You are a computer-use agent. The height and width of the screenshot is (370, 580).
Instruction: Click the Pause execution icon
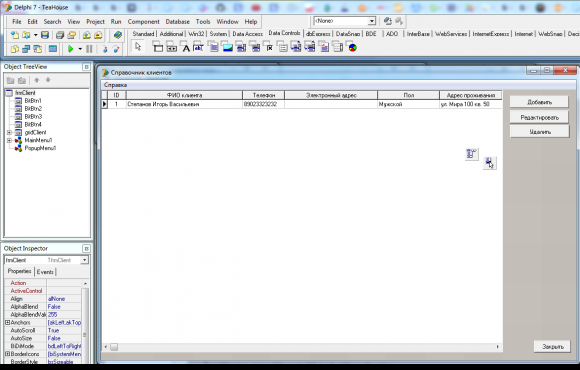click(89, 49)
